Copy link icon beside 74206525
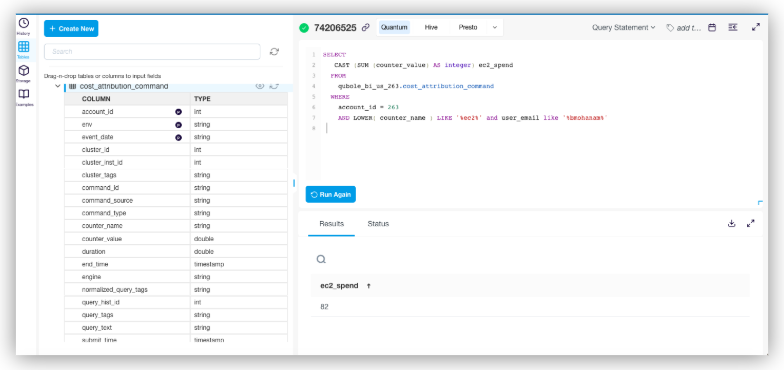 [366, 28]
